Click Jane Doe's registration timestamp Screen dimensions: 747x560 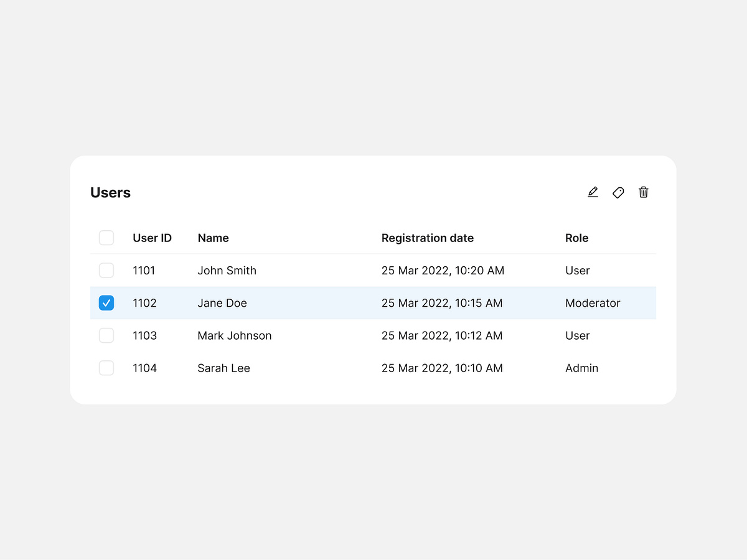[x=442, y=303]
